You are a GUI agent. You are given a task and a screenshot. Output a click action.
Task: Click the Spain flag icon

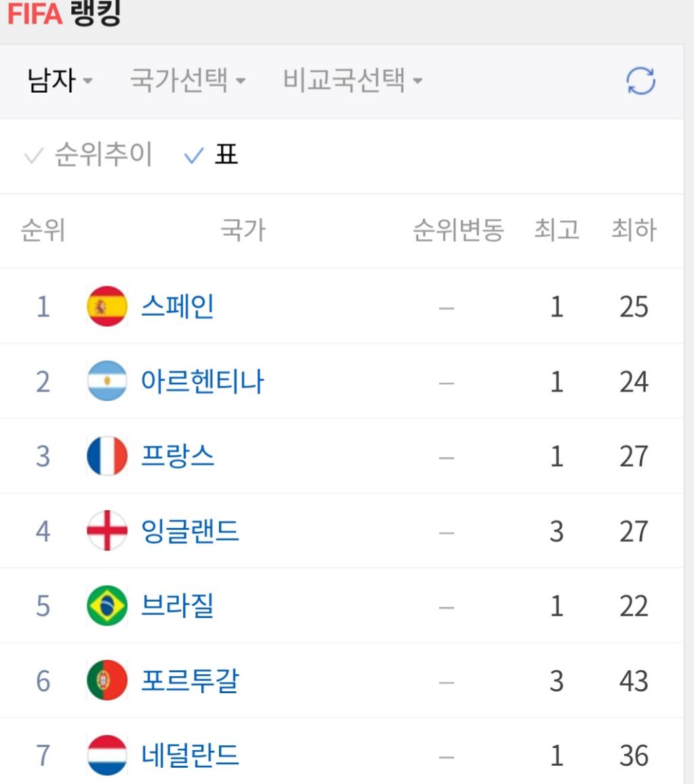[106, 306]
